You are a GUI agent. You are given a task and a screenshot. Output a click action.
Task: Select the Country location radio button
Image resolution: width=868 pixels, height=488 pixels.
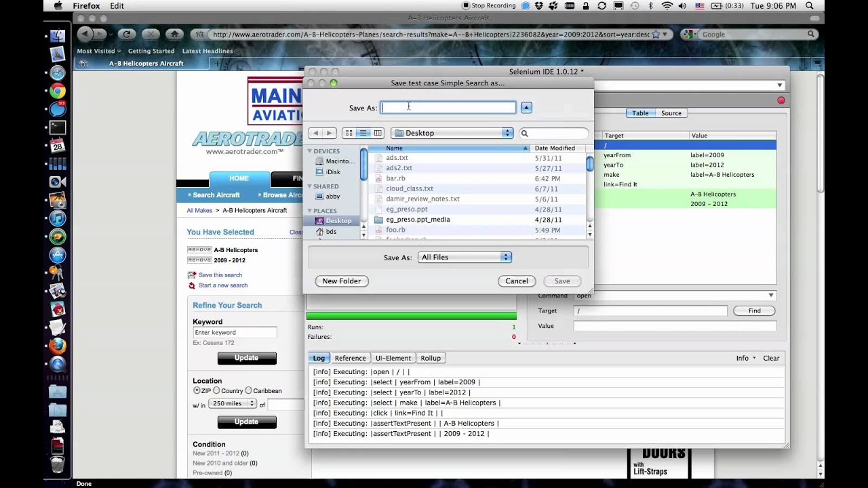click(x=216, y=390)
